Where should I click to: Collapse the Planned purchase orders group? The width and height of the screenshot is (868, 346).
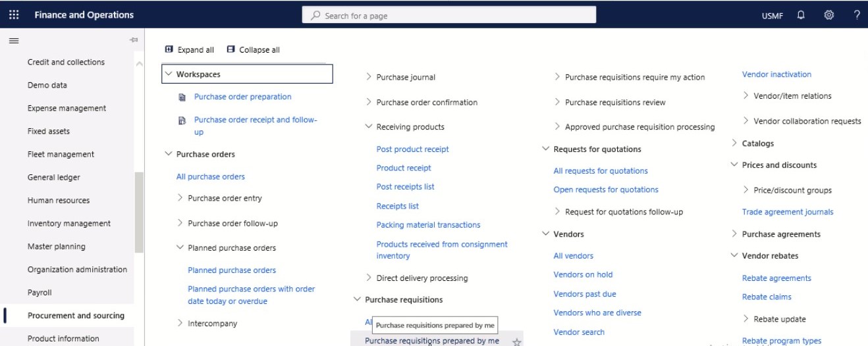tap(180, 247)
